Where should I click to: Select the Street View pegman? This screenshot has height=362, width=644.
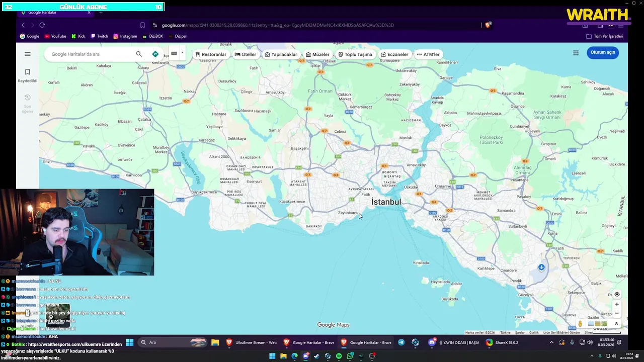point(580,324)
